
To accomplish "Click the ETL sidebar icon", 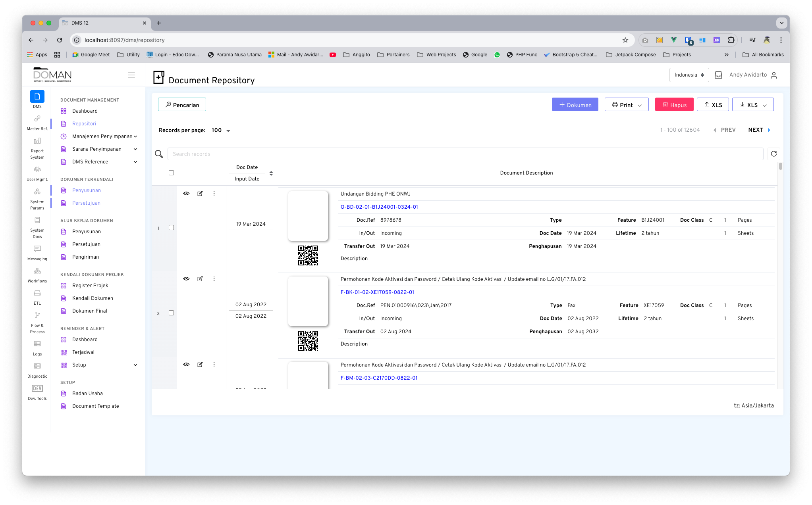I will (x=37, y=293).
